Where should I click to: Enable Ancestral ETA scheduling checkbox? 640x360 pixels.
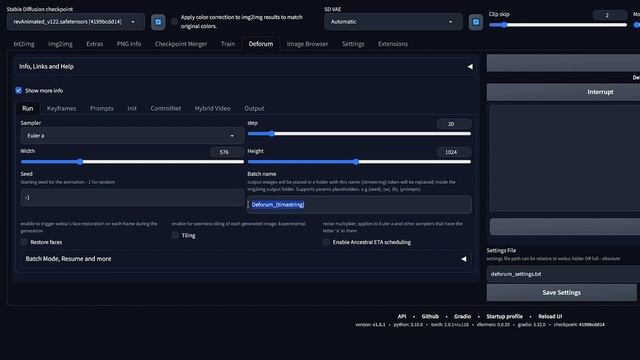(x=326, y=242)
